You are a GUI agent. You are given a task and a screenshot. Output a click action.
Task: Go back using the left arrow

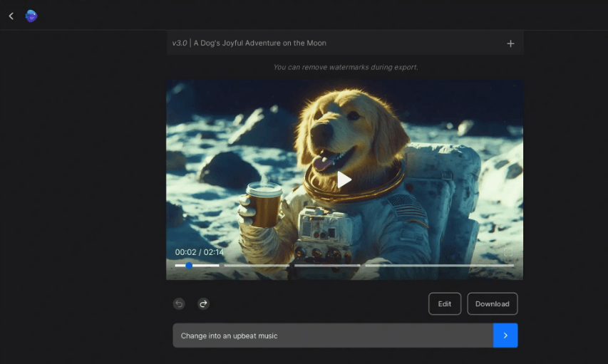coord(11,16)
